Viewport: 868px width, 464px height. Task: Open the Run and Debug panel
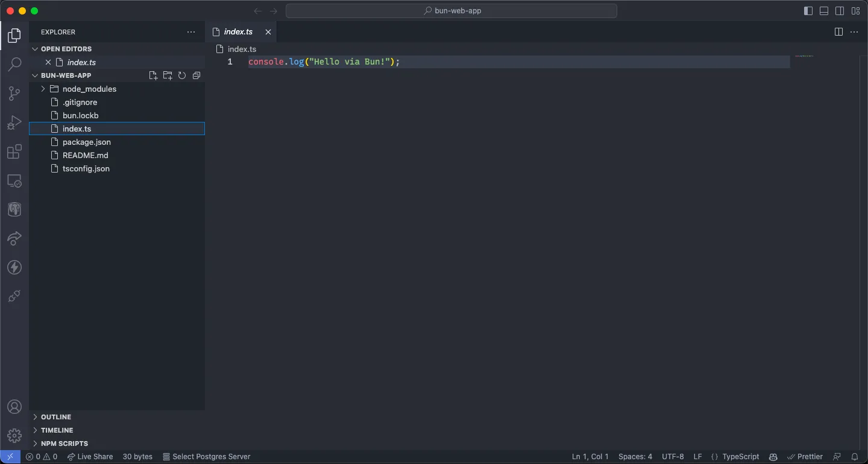click(x=14, y=122)
